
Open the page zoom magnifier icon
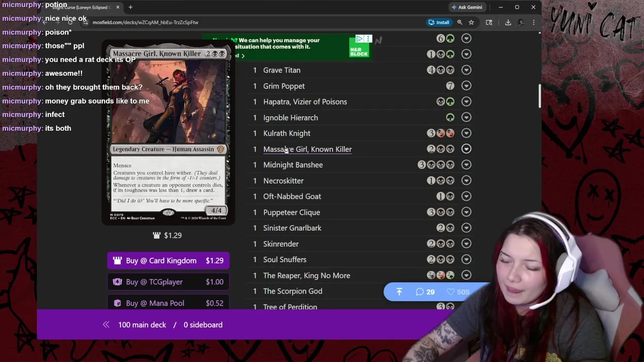pyautogui.click(x=460, y=22)
